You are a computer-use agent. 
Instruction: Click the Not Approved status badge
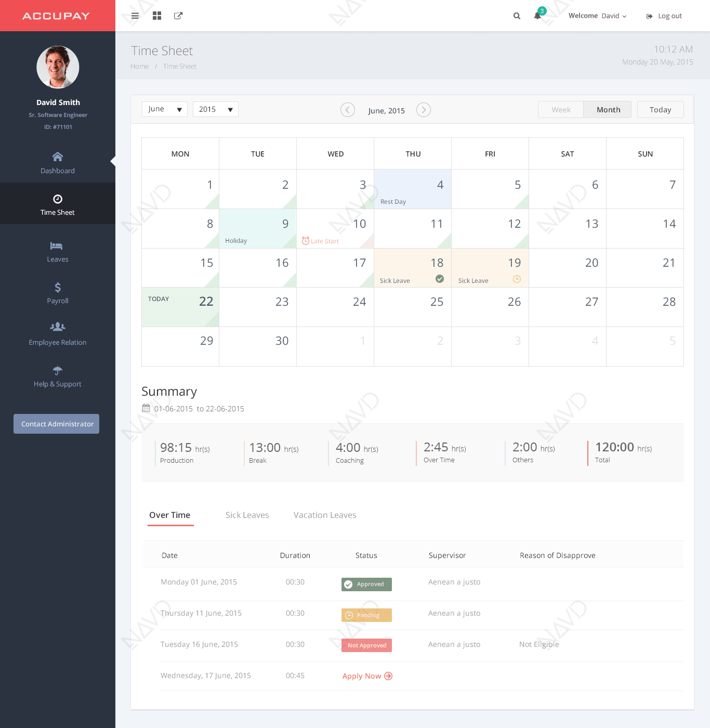(x=366, y=645)
